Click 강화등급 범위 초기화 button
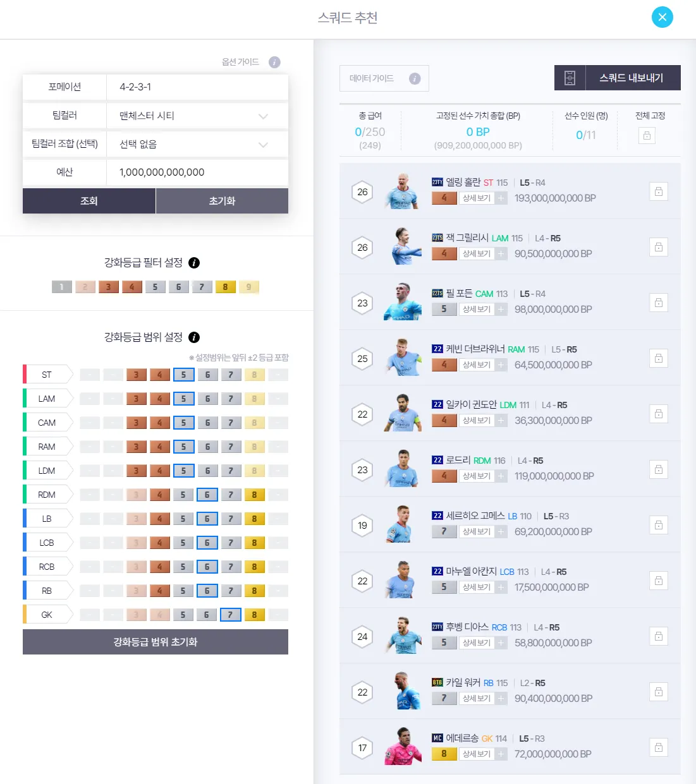Viewport: 696px width, 784px height. 156,642
